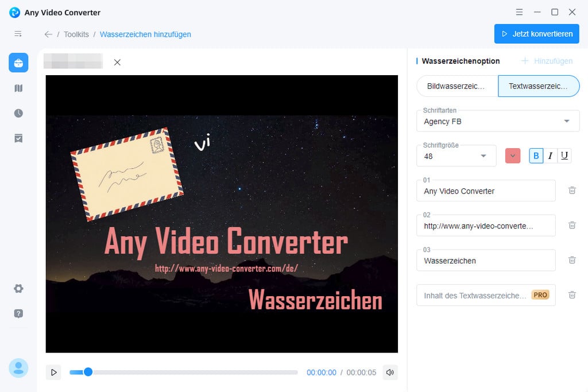
Task: Select the envelope image watermark in preview
Action: 127,174
